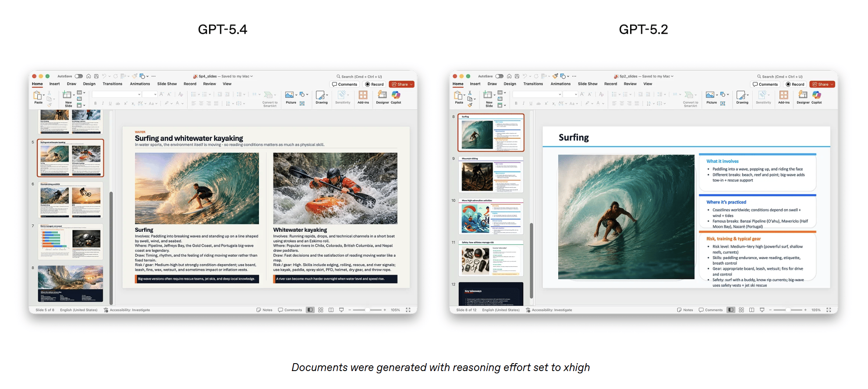Open the Share dropdown arrow in 5p2_slides

(x=832, y=85)
